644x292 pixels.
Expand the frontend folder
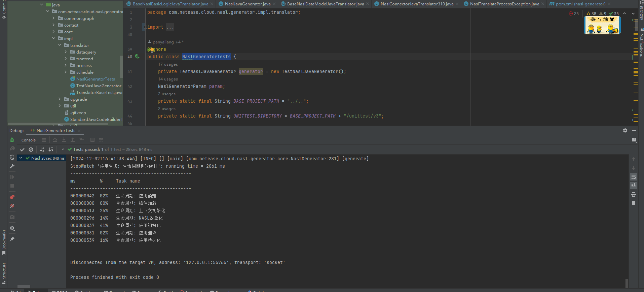[66, 59]
